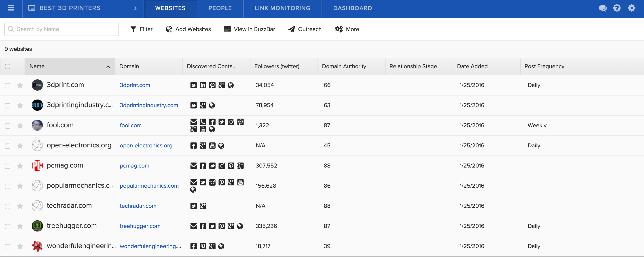This screenshot has width=644, height=257.
Task: Click the Pinterest icon for treehugger.com
Action: coord(222,226)
